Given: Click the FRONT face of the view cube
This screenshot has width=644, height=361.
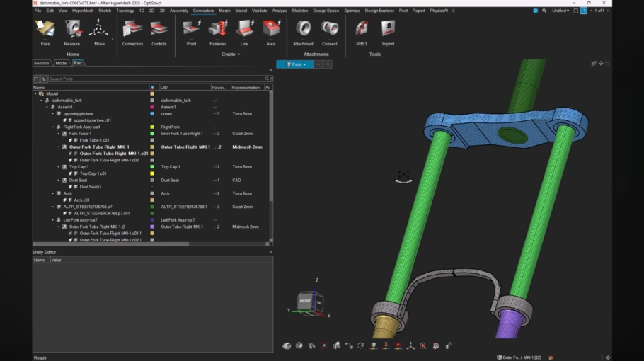Looking at the screenshot, I should [305, 301].
